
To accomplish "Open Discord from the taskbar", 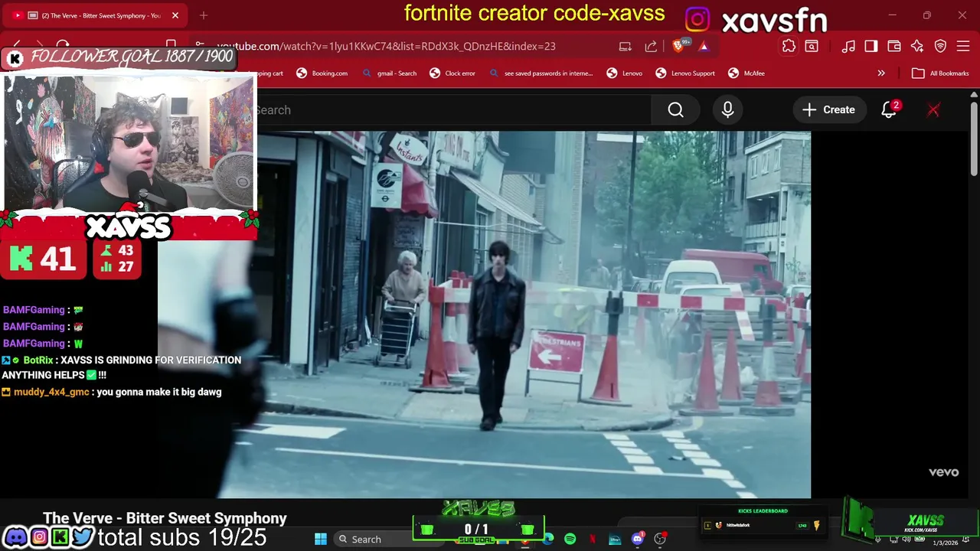I will 638,539.
